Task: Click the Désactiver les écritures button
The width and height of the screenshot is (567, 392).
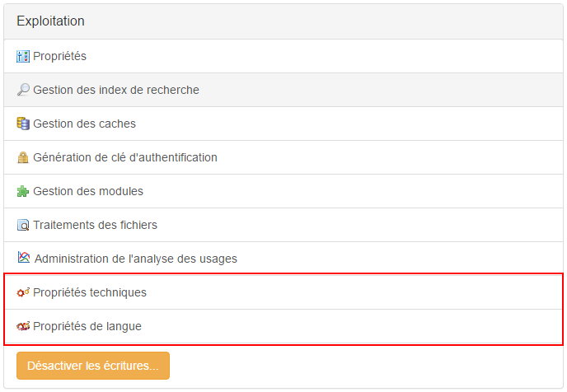Action: tap(93, 366)
